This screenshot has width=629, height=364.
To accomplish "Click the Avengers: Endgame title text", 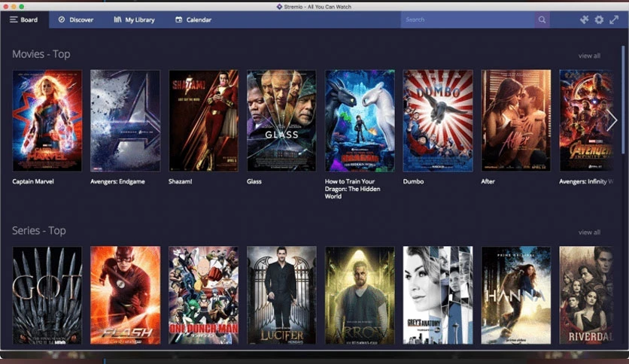I will (x=117, y=181).
